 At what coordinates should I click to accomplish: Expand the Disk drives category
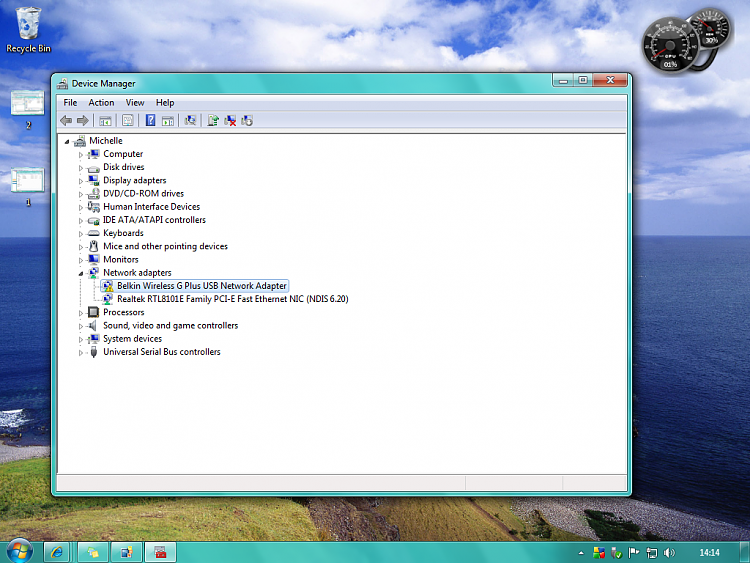tap(80, 168)
